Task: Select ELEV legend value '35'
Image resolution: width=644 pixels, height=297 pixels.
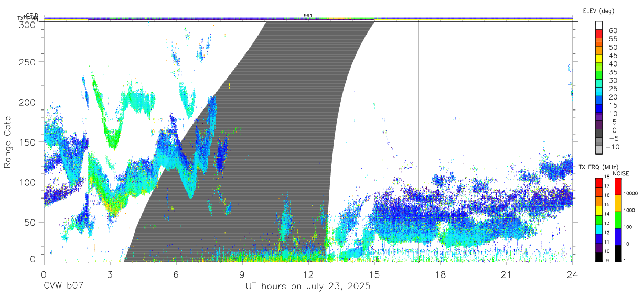Action: tap(613, 72)
